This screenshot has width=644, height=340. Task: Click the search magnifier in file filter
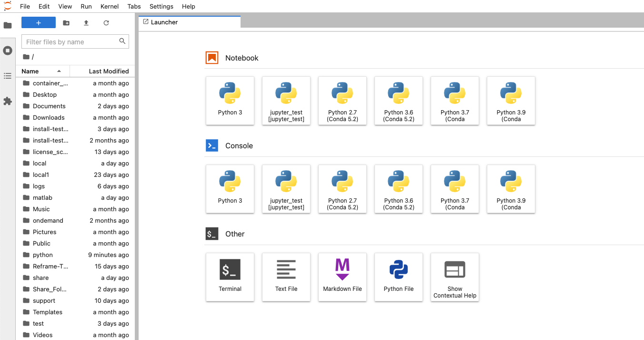coord(122,41)
